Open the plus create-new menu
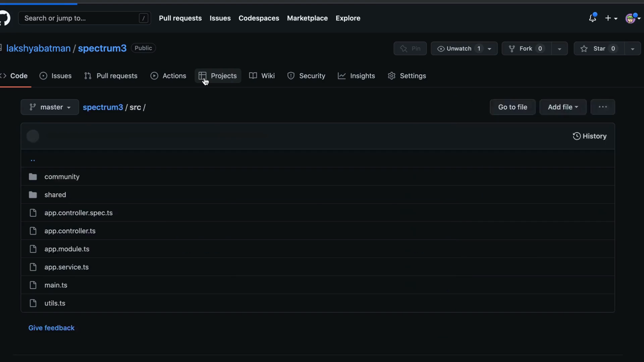Screen dimensions: 644x362 (611, 18)
